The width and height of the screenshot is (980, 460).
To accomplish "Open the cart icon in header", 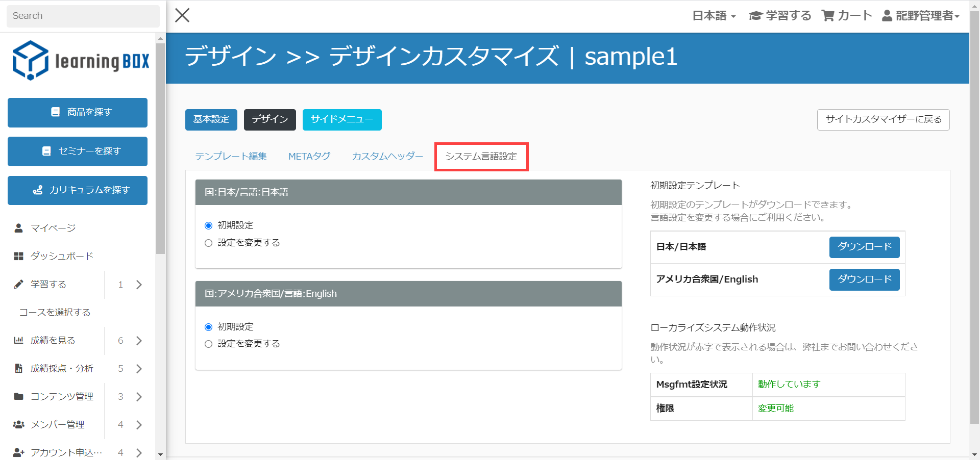I will click(x=827, y=16).
